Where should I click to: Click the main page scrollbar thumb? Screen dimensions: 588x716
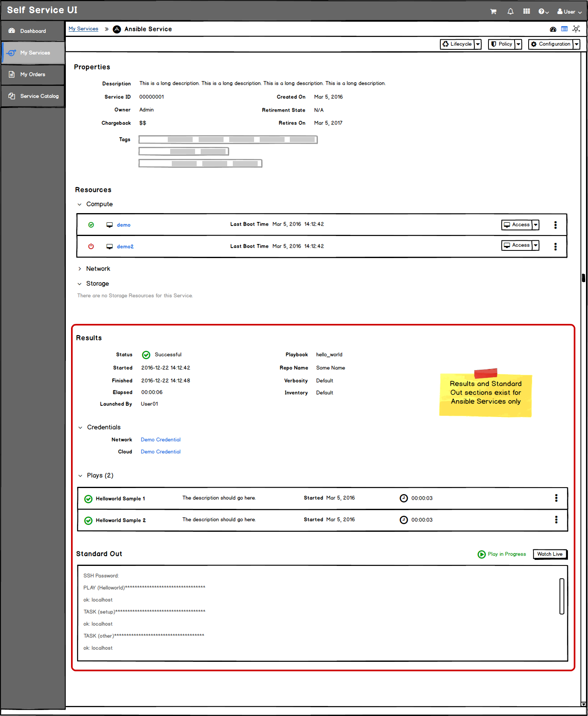[x=584, y=278]
